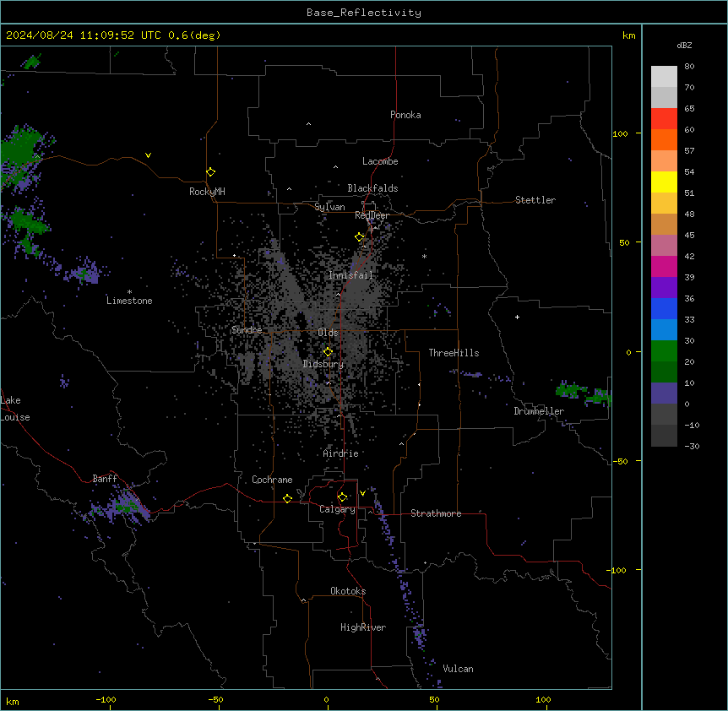Click the dBZ legend heading
This screenshot has height=711, width=728.
(x=684, y=46)
